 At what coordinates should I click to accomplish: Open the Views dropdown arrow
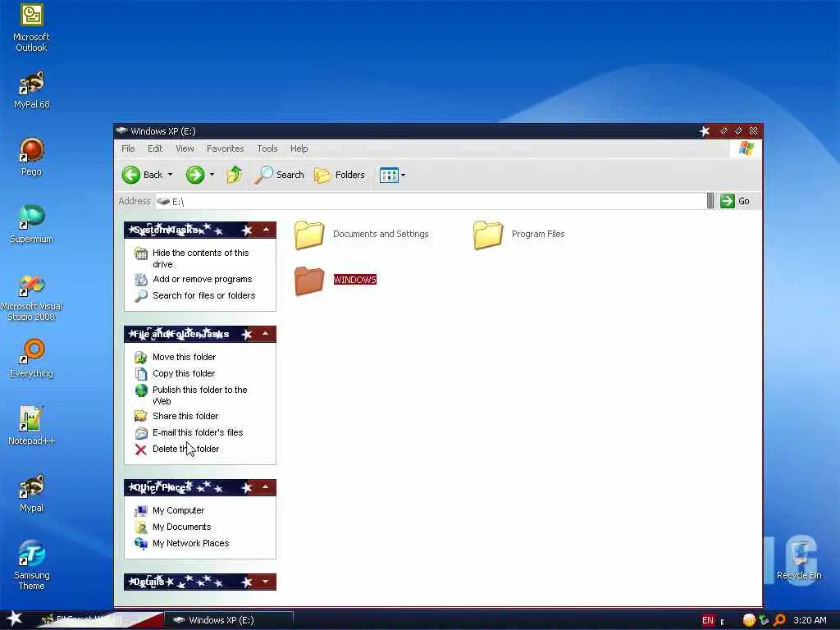tap(403, 176)
